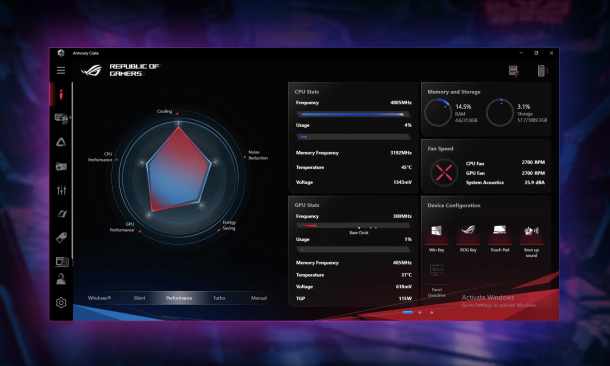Select the Silent operating mode
This screenshot has height=366, width=610.
pos(139,298)
